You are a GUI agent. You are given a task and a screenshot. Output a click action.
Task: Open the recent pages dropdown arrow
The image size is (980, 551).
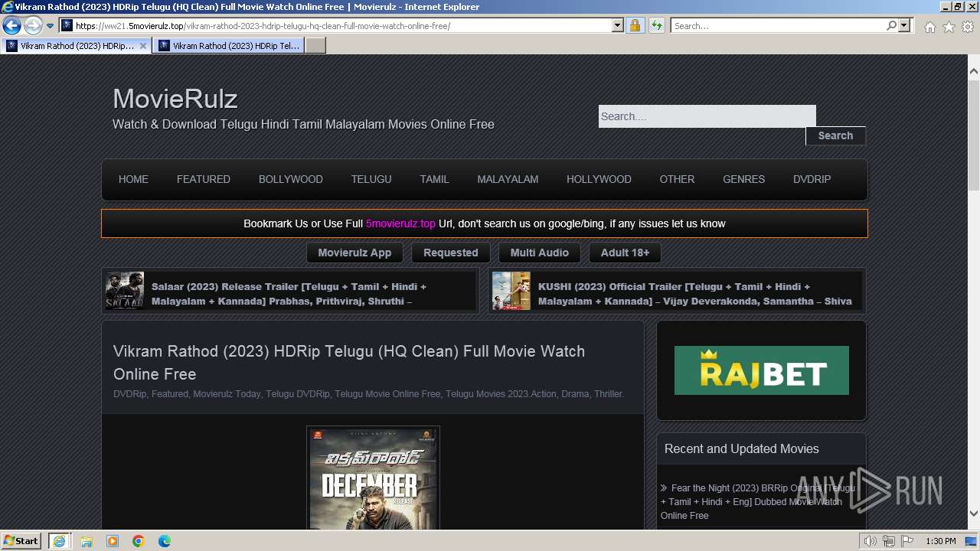[x=51, y=26]
